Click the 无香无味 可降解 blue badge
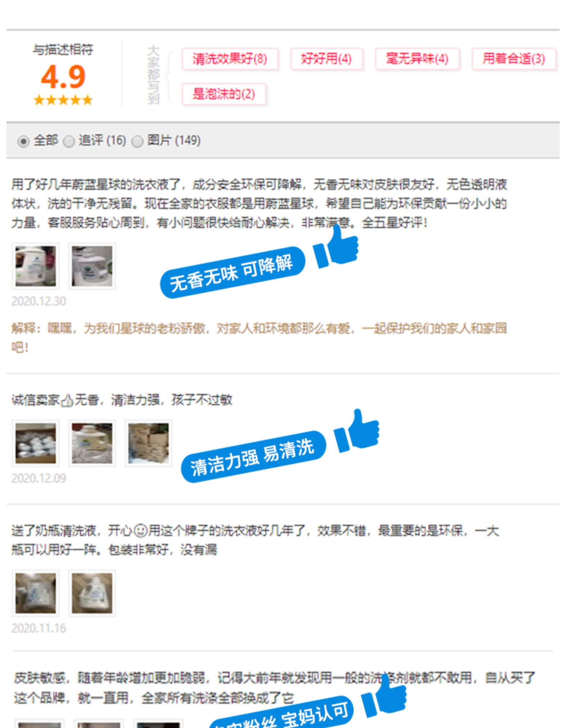 232,272
